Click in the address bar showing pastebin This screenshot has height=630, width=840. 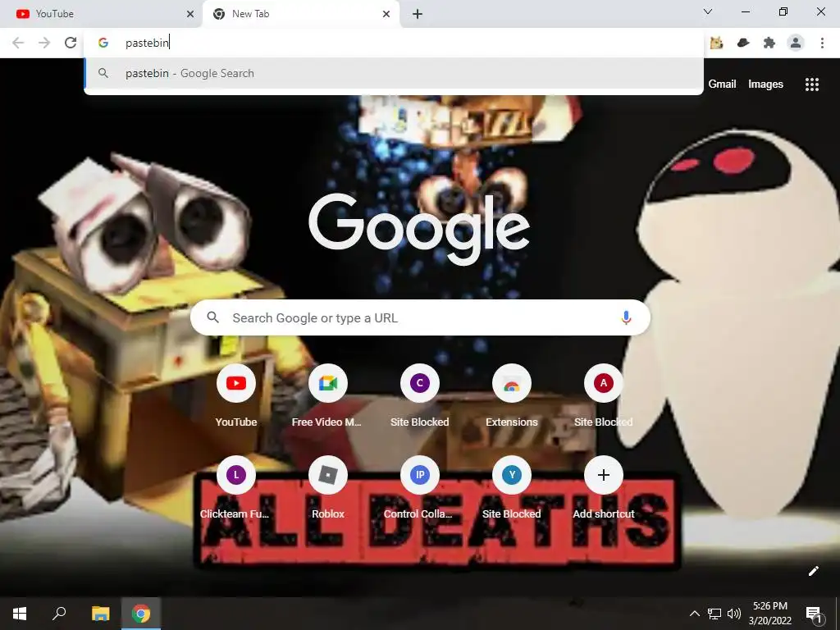point(394,43)
